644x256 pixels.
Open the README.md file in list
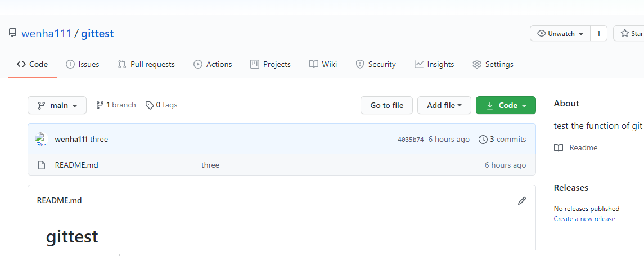76,165
